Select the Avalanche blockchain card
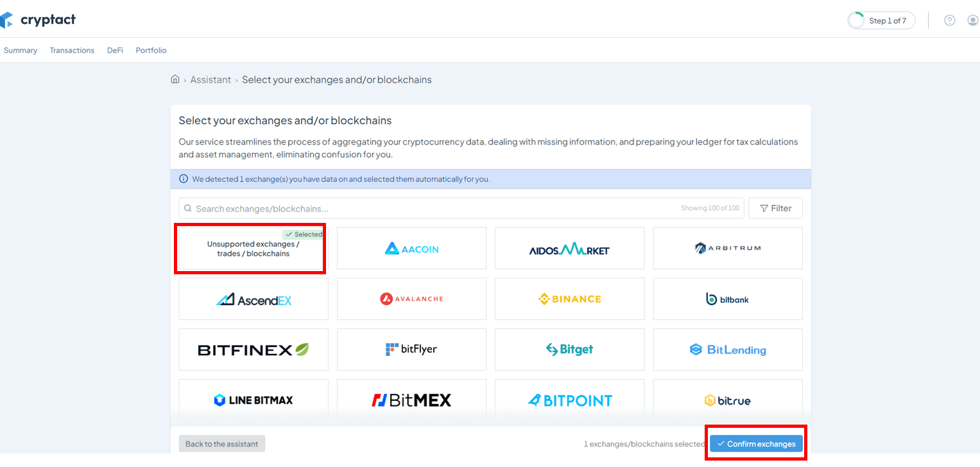Image resolution: width=980 pixels, height=467 pixels. pyautogui.click(x=411, y=299)
